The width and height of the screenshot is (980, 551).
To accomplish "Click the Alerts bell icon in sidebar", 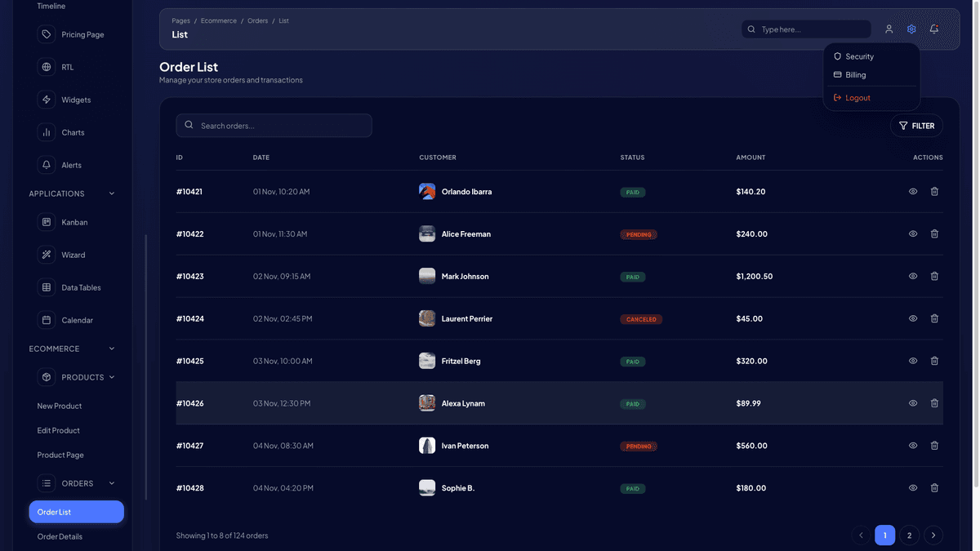I will (46, 164).
